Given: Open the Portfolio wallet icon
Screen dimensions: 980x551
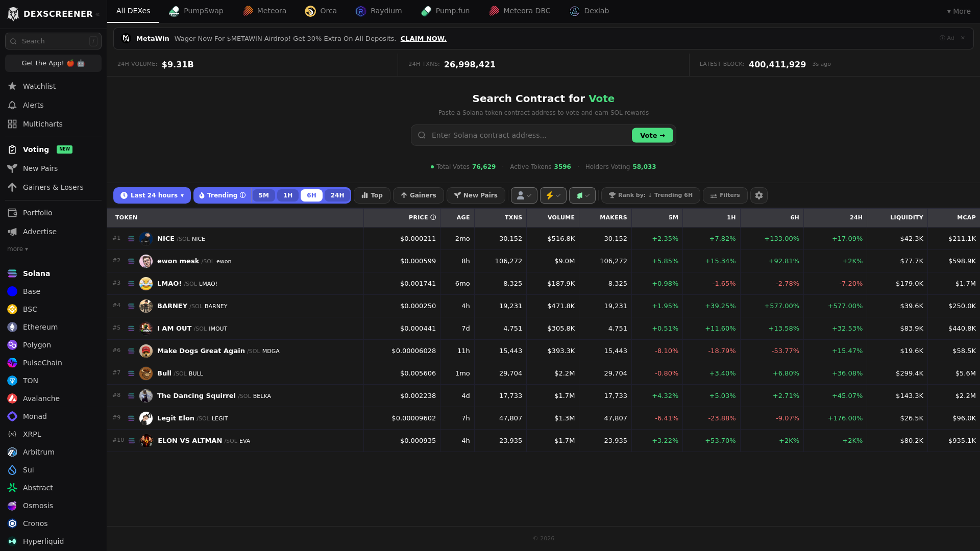Looking at the screenshot, I should pyautogui.click(x=12, y=213).
